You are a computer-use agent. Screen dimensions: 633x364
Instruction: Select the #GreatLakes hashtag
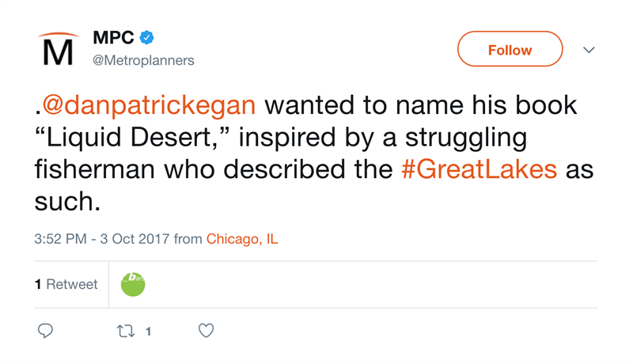click(x=479, y=169)
